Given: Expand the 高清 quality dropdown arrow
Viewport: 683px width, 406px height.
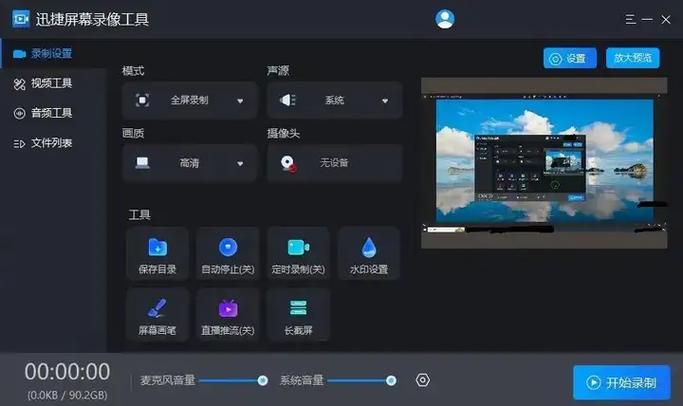Looking at the screenshot, I should 240,164.
